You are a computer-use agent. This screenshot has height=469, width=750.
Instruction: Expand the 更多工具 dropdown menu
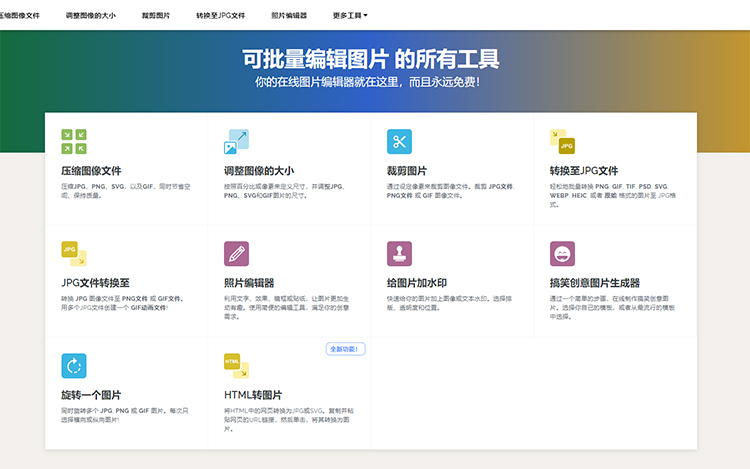[x=350, y=16]
